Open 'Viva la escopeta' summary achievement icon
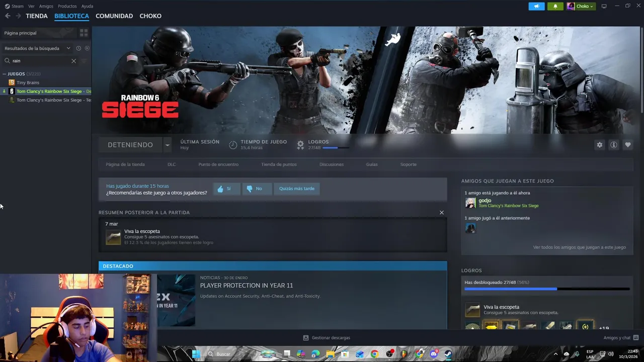 113,237
